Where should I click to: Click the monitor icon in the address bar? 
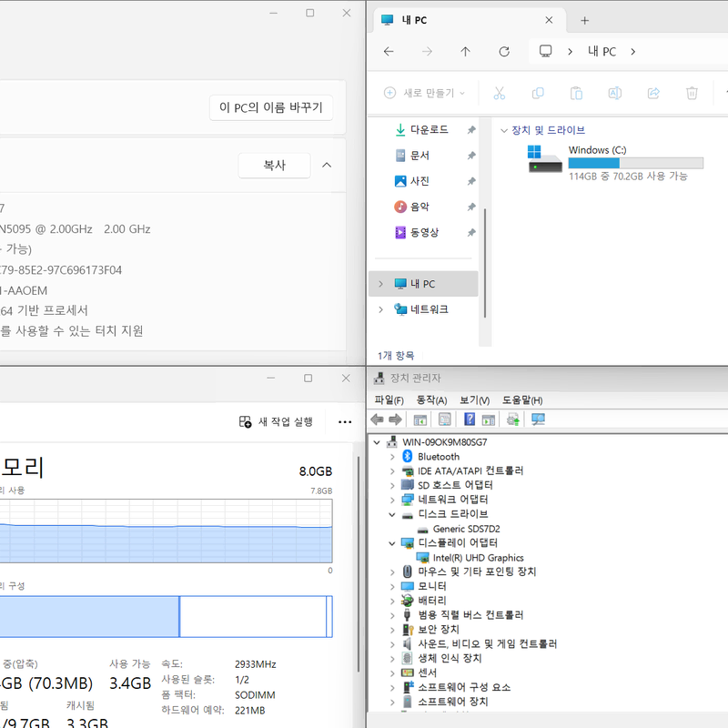pyautogui.click(x=545, y=51)
